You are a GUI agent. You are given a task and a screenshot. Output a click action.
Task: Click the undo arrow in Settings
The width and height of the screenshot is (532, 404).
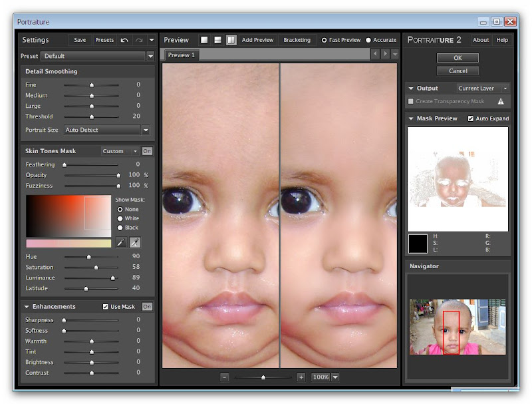click(x=124, y=40)
